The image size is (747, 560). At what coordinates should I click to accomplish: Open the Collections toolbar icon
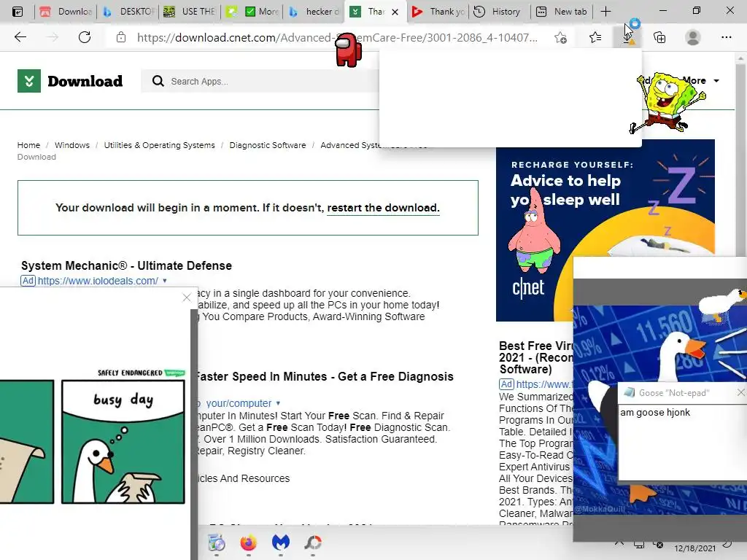(x=659, y=37)
